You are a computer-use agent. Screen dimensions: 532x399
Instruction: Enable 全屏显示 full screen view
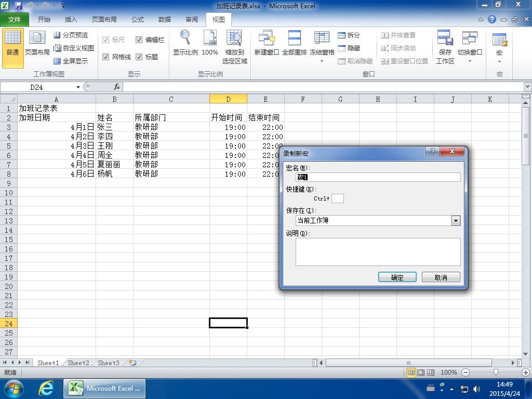pyautogui.click(x=71, y=61)
